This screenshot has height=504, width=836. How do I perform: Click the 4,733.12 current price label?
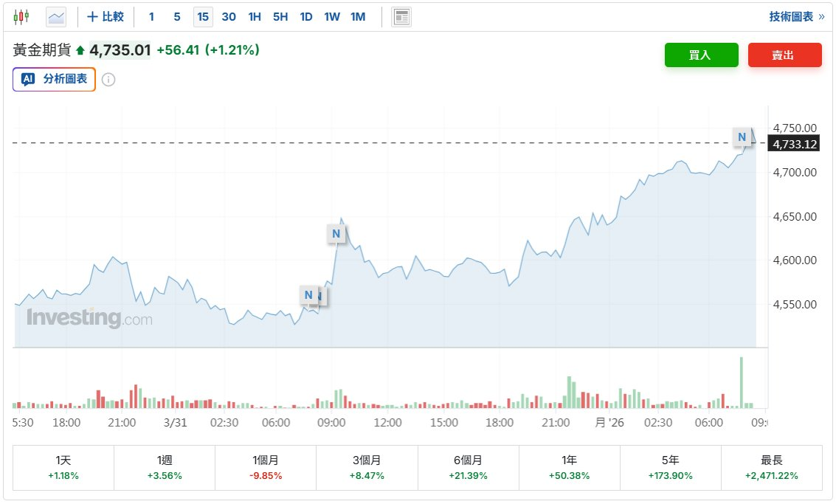794,144
